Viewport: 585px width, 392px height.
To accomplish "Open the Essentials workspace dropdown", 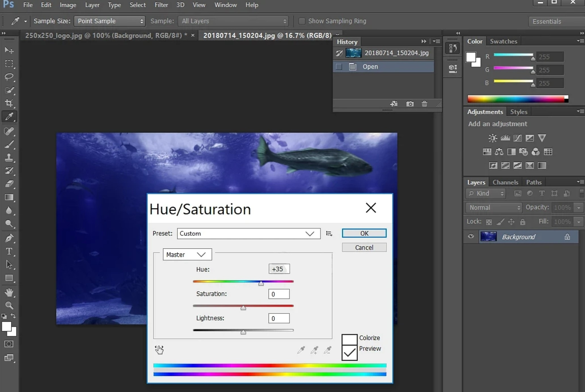I will [x=556, y=21].
